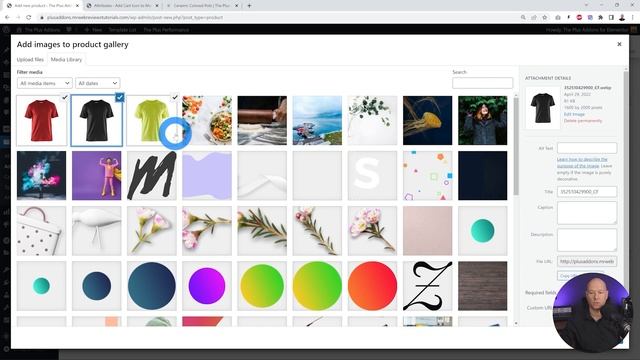
Task: Select the yellow t-shirt thumbnail
Action: (151, 120)
